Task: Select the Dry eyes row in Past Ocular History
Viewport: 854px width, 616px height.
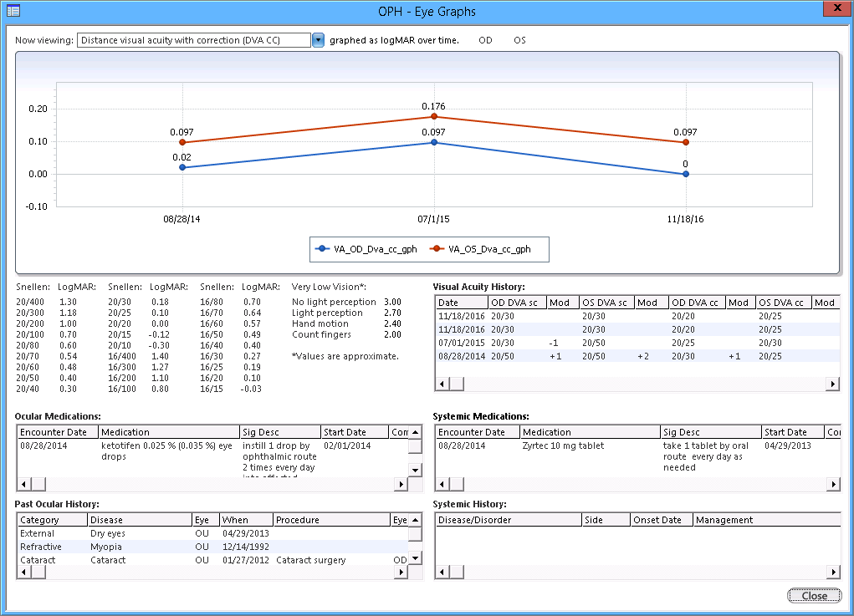Action: tap(212, 534)
